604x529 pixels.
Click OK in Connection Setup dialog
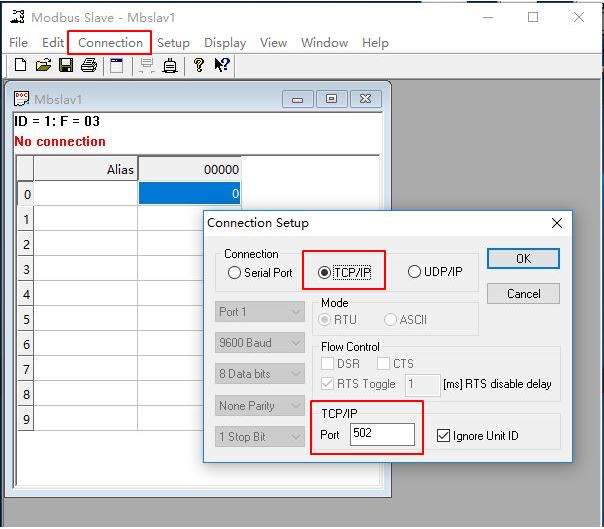click(523, 259)
